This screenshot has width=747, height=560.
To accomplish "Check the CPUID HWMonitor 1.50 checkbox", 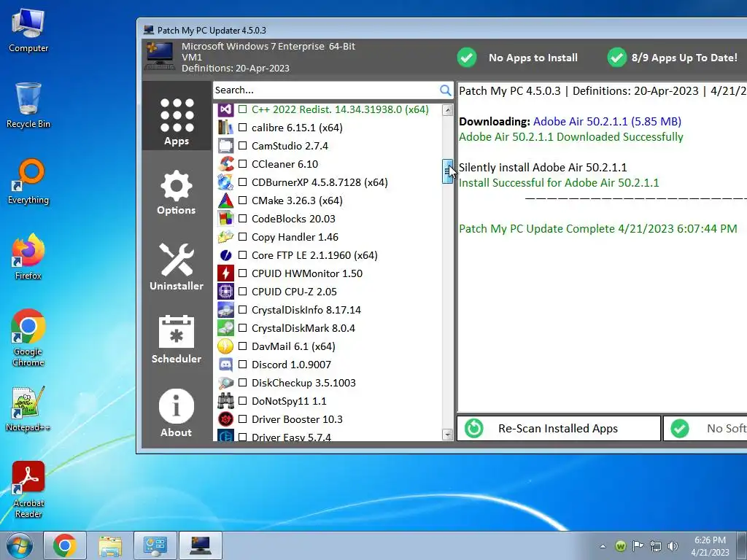I will coord(242,273).
